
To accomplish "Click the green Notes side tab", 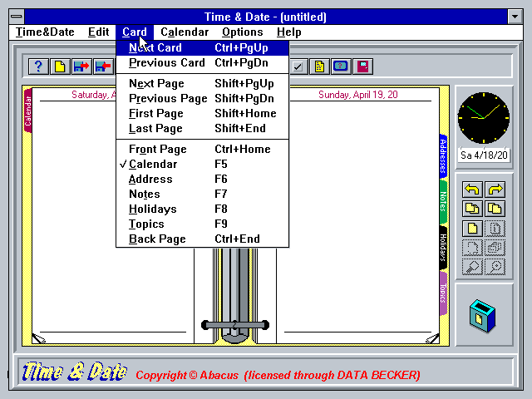I will (443, 201).
